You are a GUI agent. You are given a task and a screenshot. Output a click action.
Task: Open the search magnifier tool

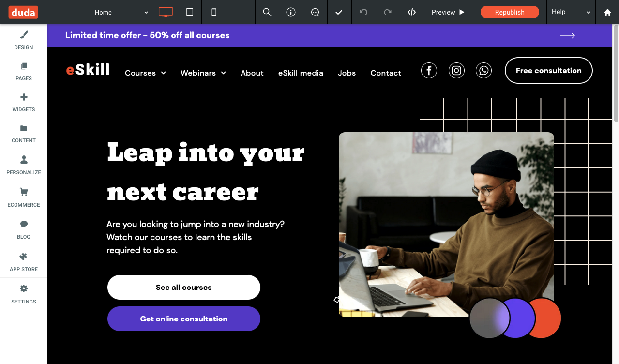point(267,12)
